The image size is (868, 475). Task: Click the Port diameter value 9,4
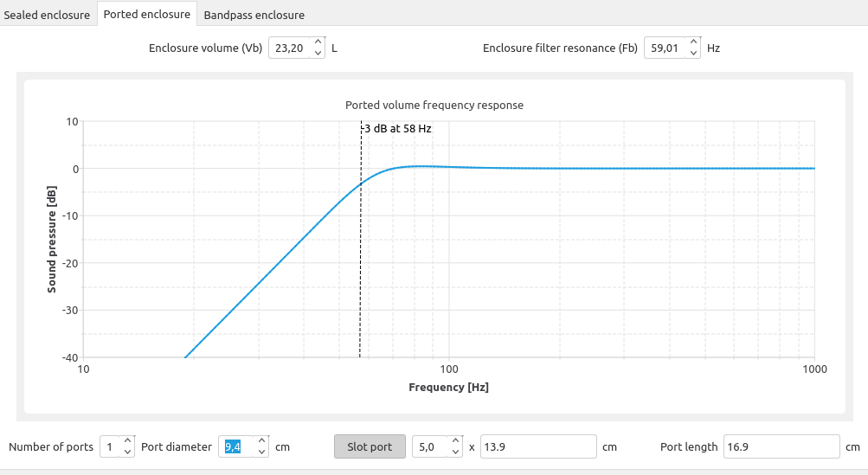(x=233, y=446)
